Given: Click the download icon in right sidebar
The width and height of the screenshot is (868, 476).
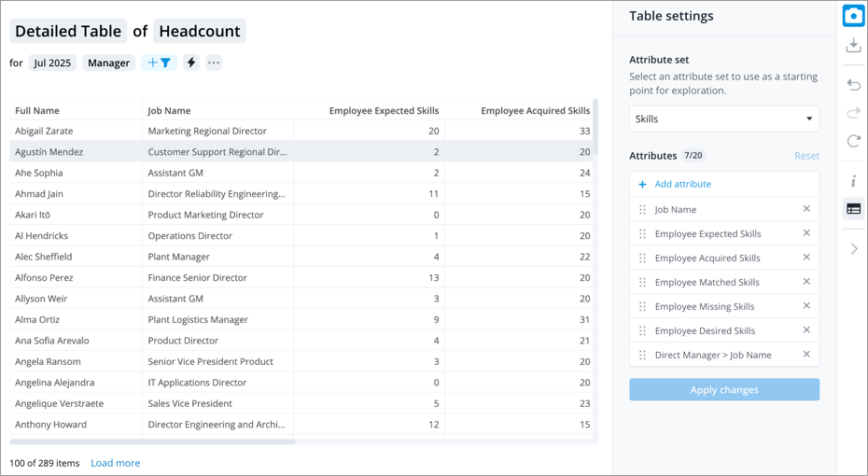Looking at the screenshot, I should (853, 46).
